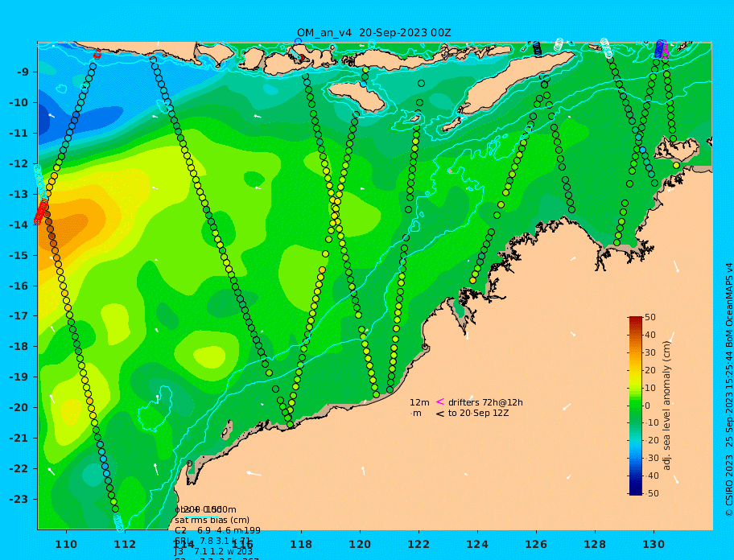Select the C2 satellite statistics row
Image resolution: width=734 pixels, height=560 pixels.
[x=217, y=530]
